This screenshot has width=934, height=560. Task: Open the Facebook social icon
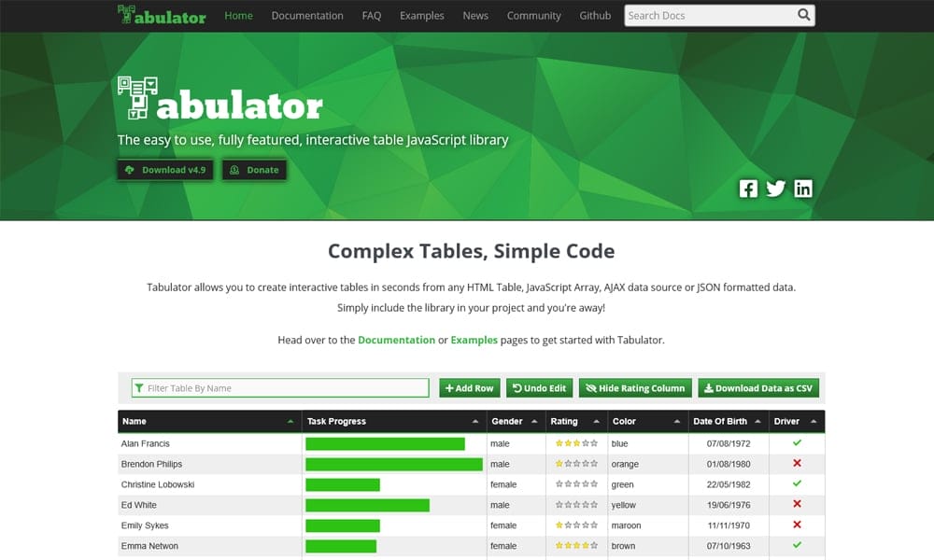tap(748, 189)
